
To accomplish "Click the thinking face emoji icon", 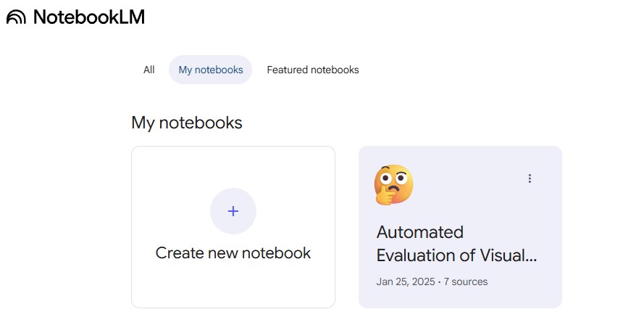I will click(x=393, y=184).
